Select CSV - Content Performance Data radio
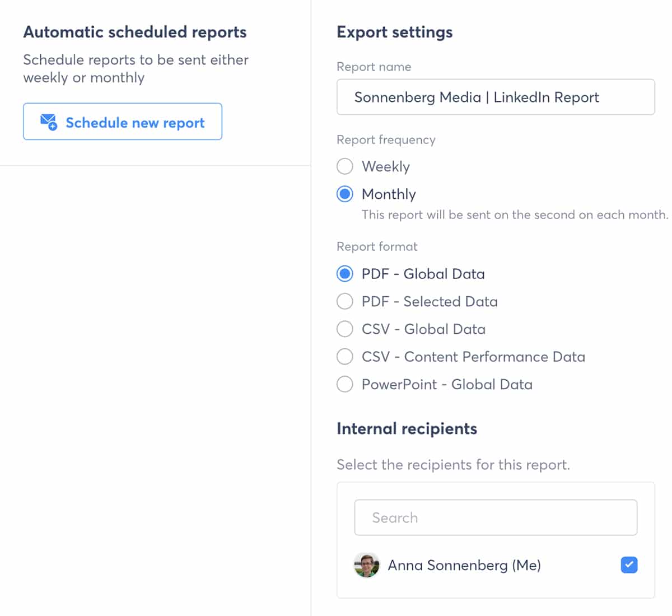The image size is (672, 616). 345,357
